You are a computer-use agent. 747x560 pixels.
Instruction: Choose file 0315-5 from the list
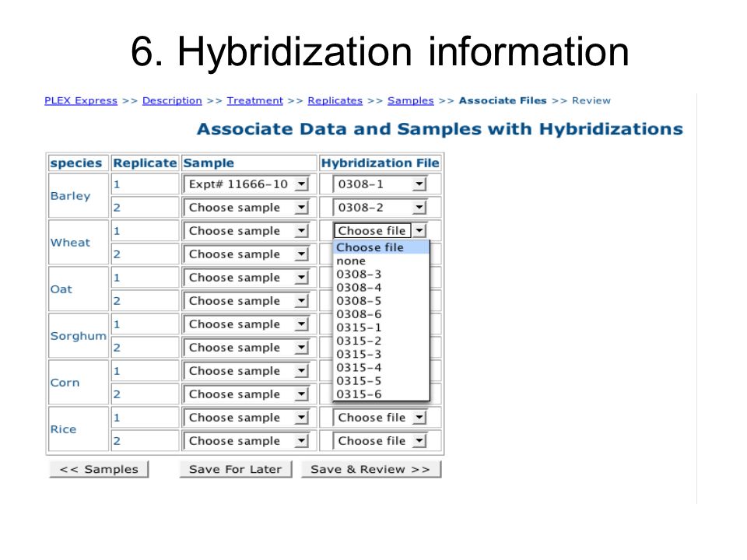(381, 380)
